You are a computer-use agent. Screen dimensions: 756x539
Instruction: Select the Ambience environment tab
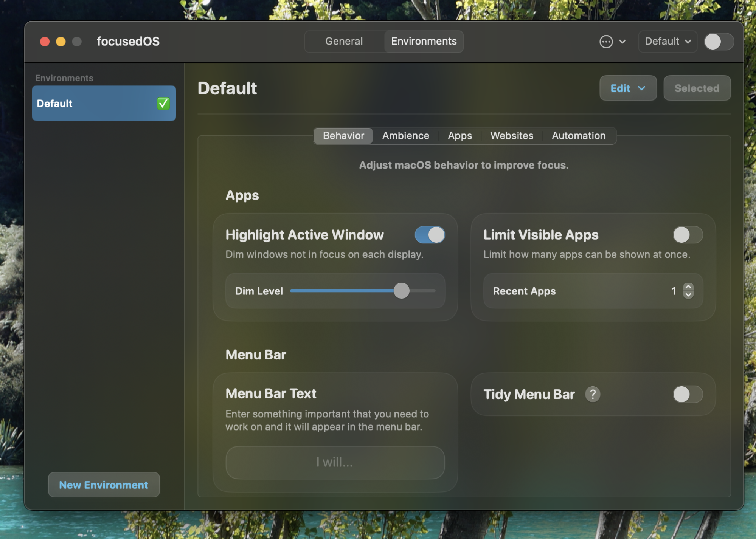pos(405,135)
